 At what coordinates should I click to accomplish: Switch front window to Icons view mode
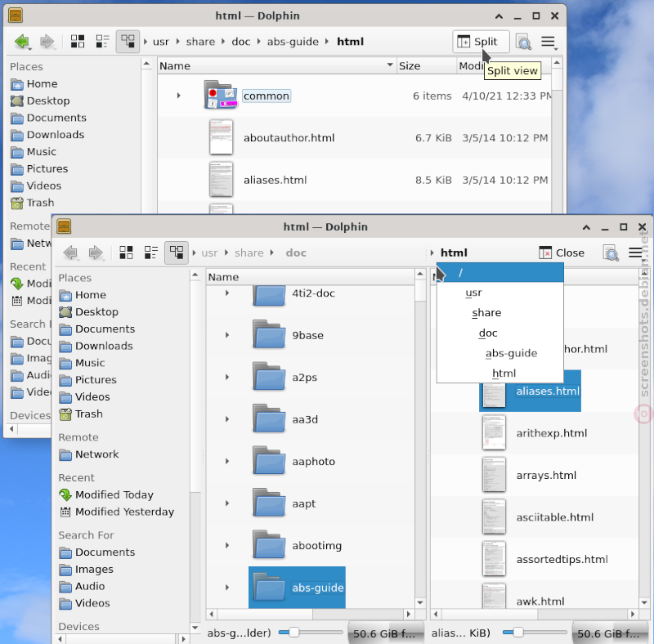(126, 253)
